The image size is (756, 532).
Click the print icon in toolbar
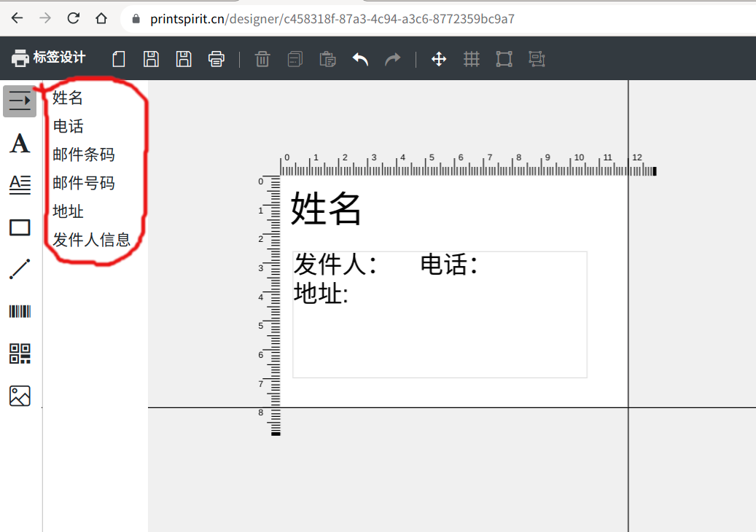tap(217, 59)
